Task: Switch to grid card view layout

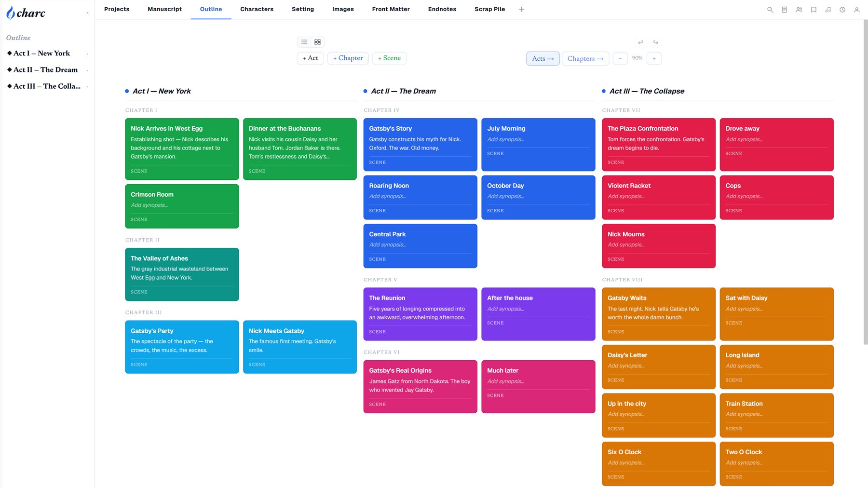Action: [317, 42]
